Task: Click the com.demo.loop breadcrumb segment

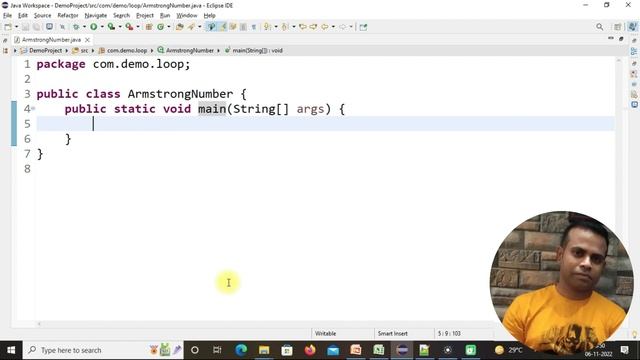Action: [x=122, y=51]
